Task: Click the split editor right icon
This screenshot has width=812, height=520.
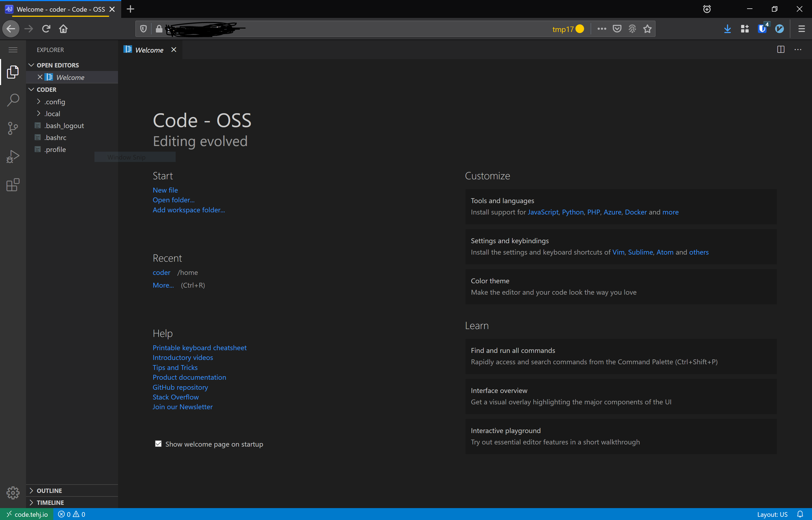Action: pyautogui.click(x=781, y=50)
